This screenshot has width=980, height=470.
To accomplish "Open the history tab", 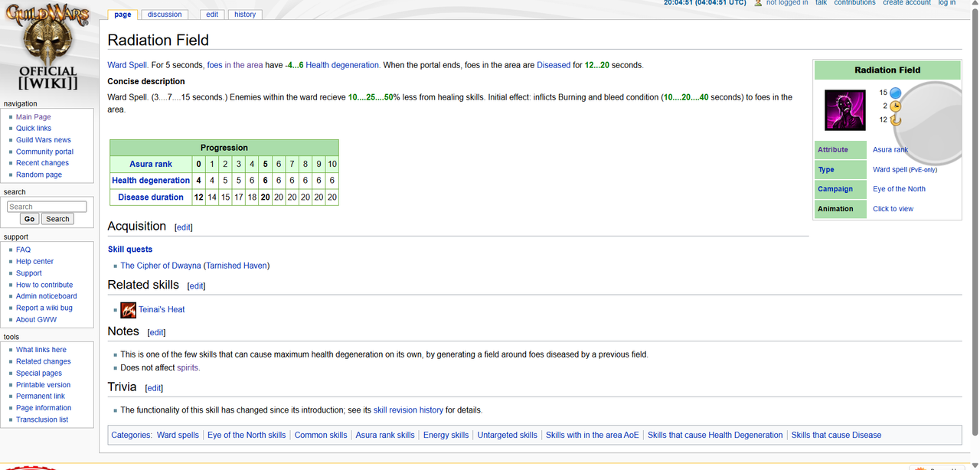I will click(x=245, y=15).
